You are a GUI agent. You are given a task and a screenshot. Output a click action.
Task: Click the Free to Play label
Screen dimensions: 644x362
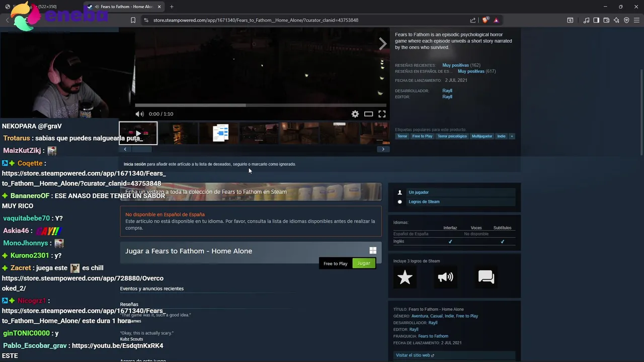[x=336, y=263]
